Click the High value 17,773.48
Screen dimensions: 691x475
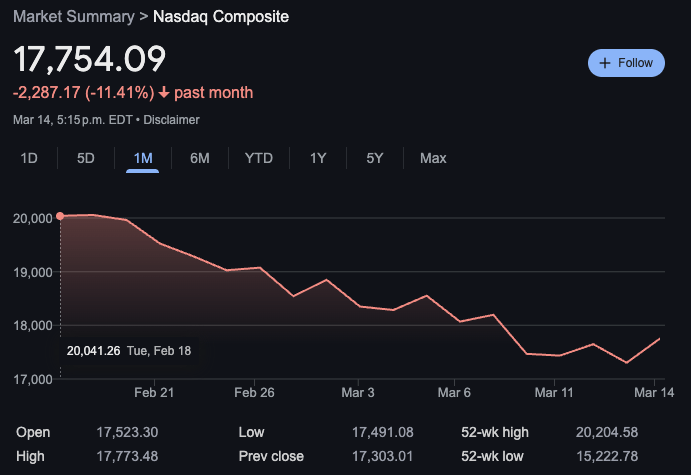(x=127, y=456)
